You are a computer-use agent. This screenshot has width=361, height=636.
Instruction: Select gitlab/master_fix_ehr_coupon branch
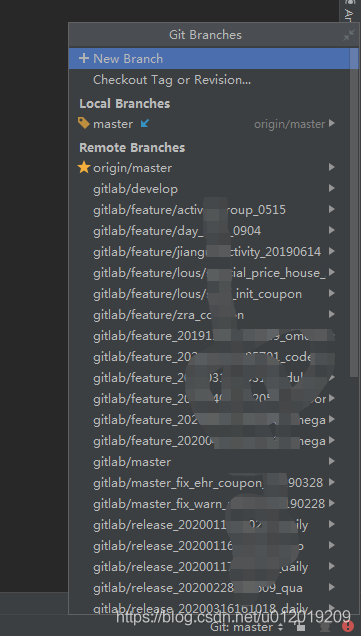(209, 483)
